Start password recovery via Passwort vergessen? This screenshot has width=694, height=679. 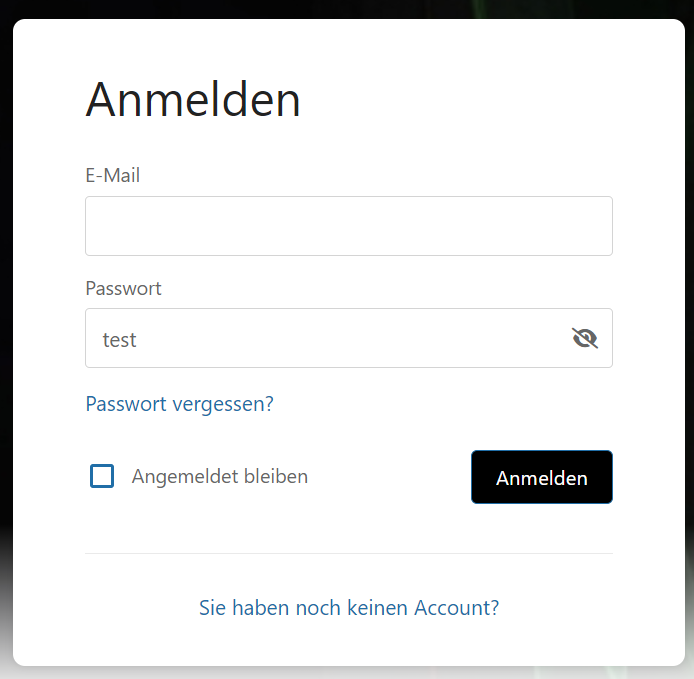pos(179,404)
